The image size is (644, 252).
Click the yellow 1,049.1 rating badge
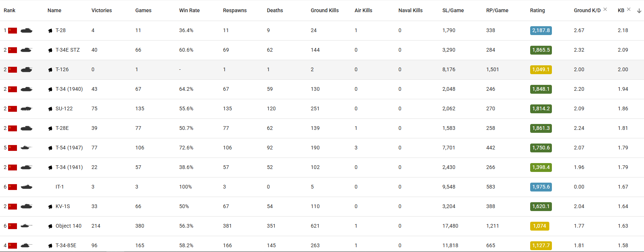tap(541, 70)
